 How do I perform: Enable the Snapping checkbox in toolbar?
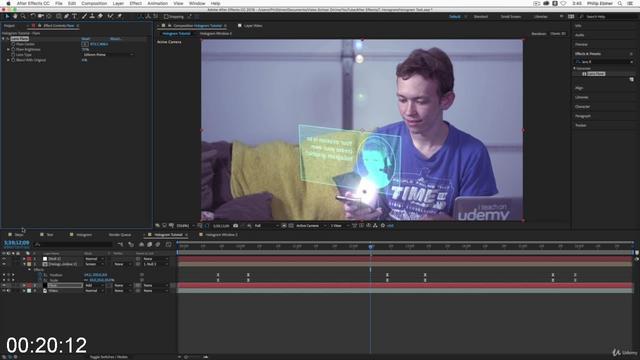pyautogui.click(x=166, y=17)
